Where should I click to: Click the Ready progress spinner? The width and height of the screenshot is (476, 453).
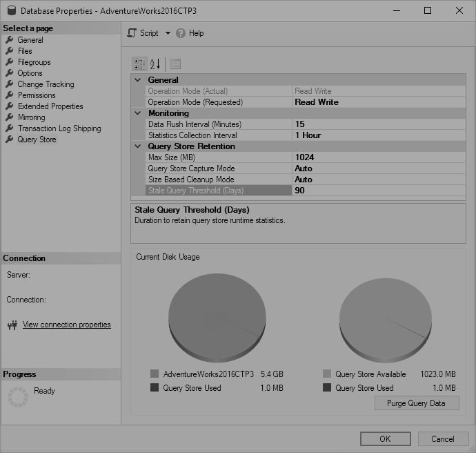point(18,397)
